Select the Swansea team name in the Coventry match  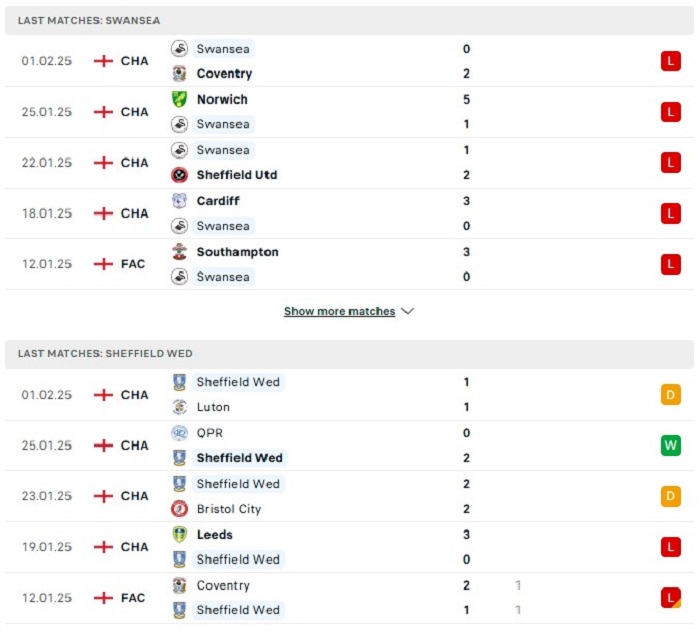coord(223,49)
